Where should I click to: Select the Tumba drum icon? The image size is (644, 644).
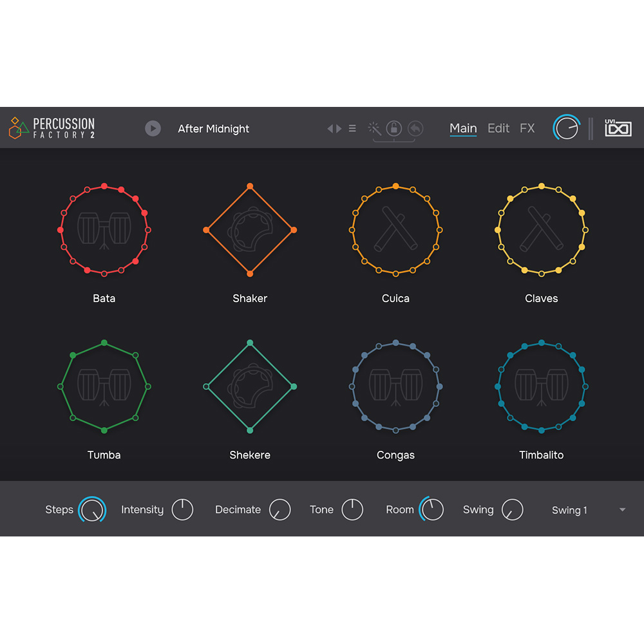104,387
